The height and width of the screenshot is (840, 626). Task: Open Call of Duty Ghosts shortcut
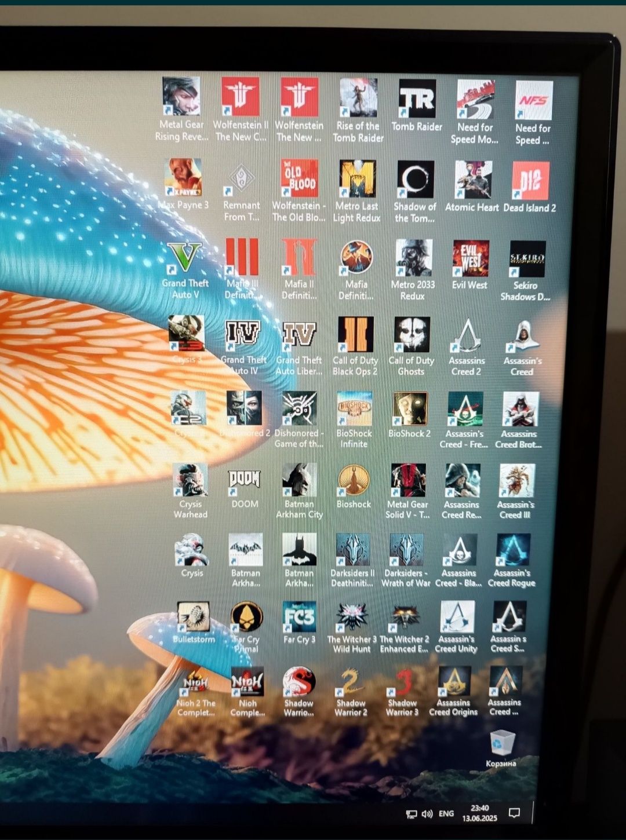click(412, 335)
